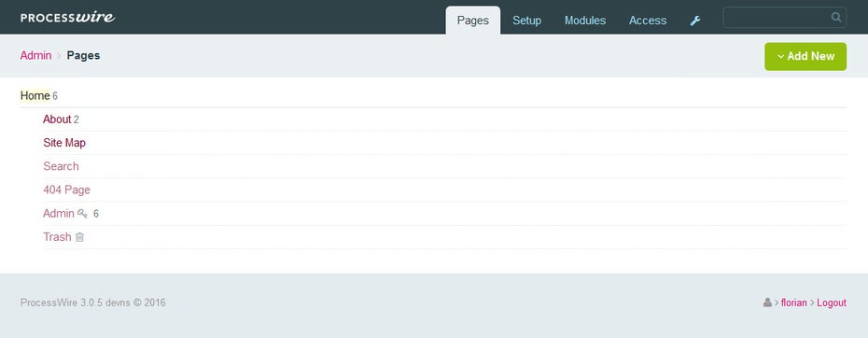Switch to the Pages tab
Image resolution: width=868 pixels, height=338 pixels.
coord(473,21)
